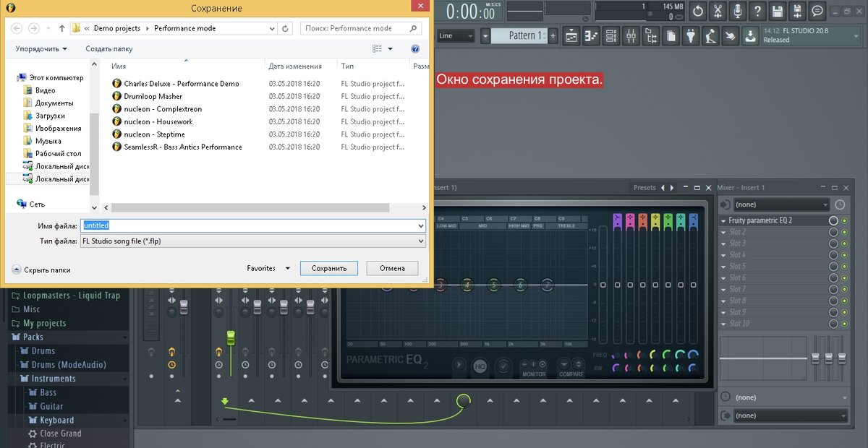
Task: Toggle the green enable switch for Fruity parametric EQ 2
Action: point(844,220)
